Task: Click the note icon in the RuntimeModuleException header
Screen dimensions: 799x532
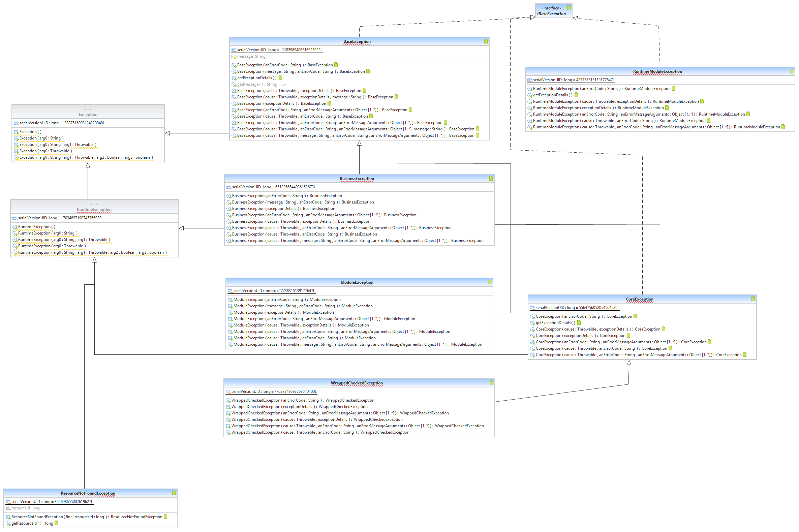Action: click(791, 71)
